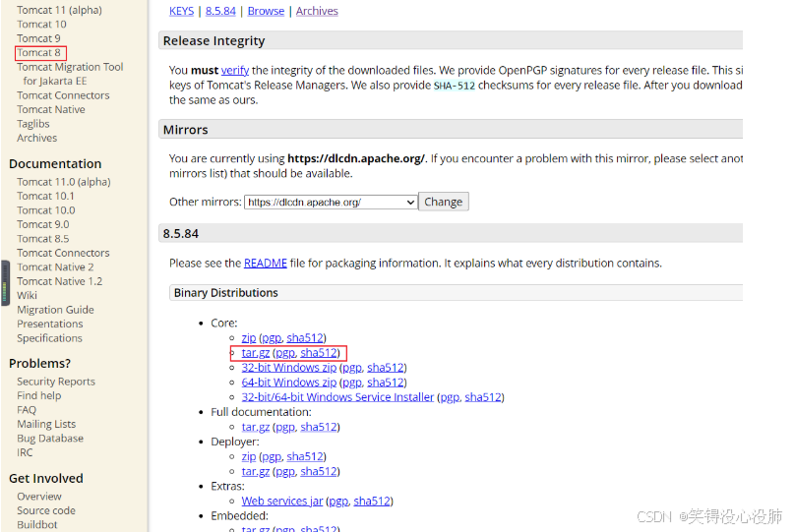Open pgp signature for Core zip
Screen dimensions: 794x532
click(x=272, y=337)
